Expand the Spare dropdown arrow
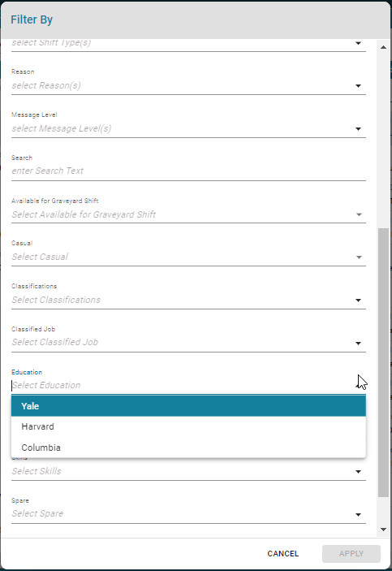 358,515
